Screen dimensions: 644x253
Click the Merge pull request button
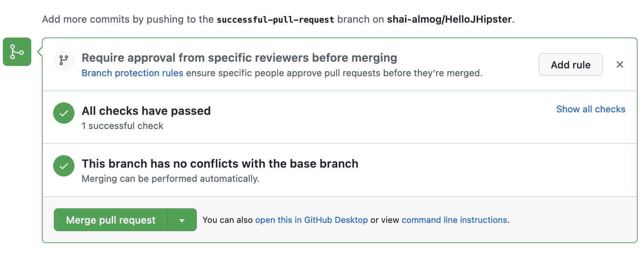click(x=111, y=220)
